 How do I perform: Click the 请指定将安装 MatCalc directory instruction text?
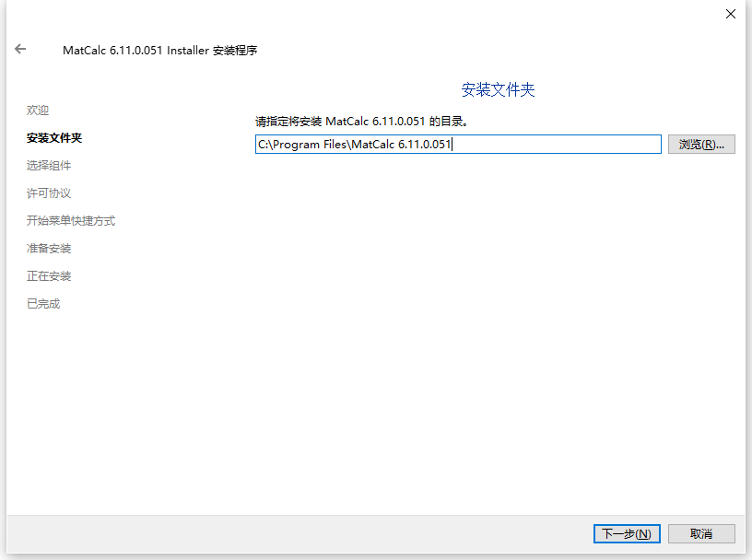click(x=361, y=122)
